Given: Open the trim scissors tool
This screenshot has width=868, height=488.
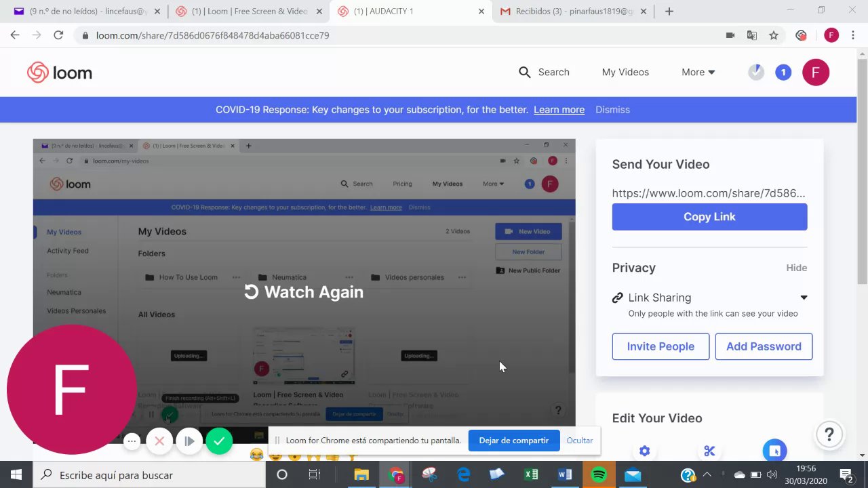Looking at the screenshot, I should pyautogui.click(x=709, y=451).
